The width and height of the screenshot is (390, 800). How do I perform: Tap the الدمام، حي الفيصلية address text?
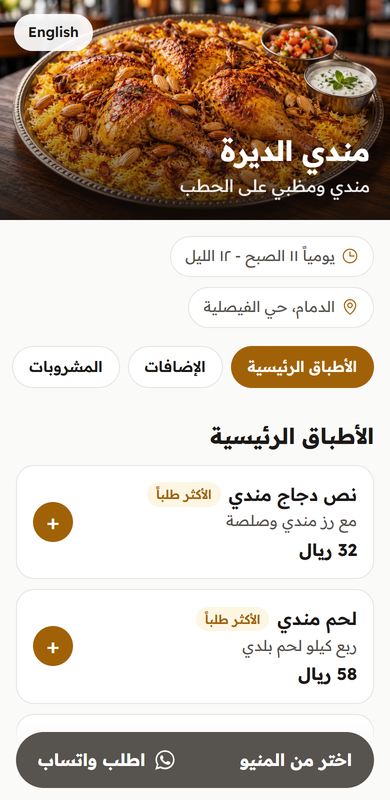(x=270, y=307)
